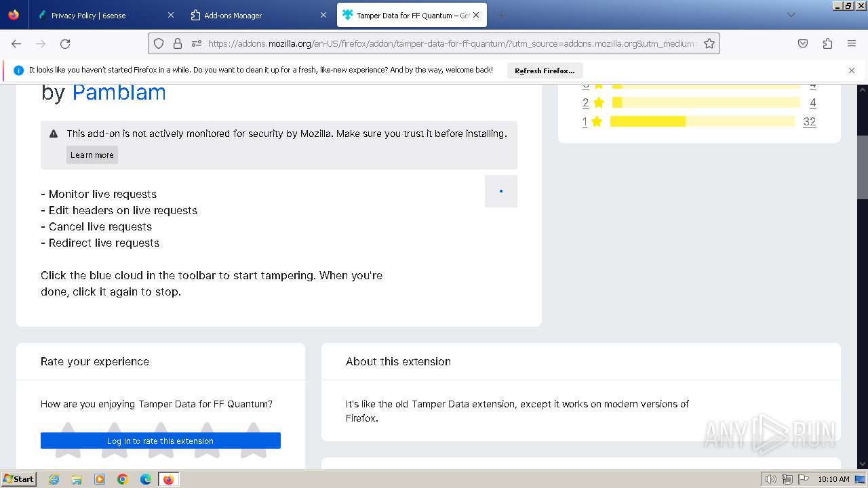Viewport: 868px width, 488px height.
Task: Click the loading indicator box beside description
Action: tap(501, 191)
